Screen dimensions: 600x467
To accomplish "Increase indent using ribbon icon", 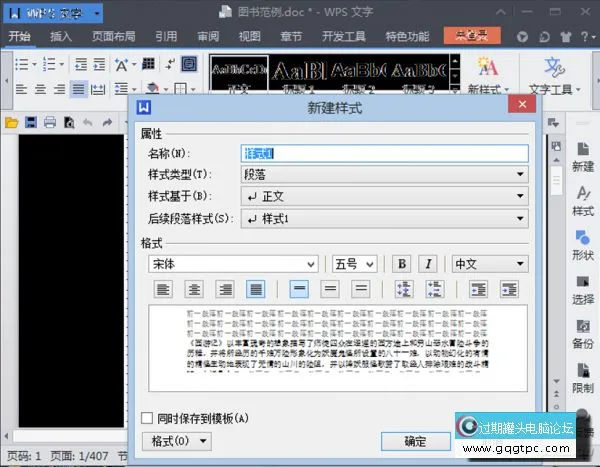I will click(x=99, y=64).
